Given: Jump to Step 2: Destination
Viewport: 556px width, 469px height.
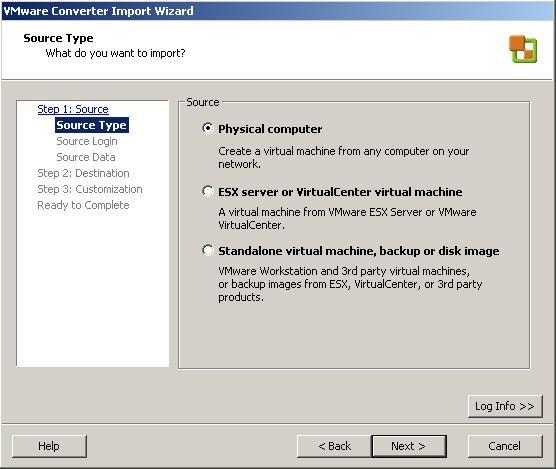Looking at the screenshot, I should pyautogui.click(x=83, y=173).
